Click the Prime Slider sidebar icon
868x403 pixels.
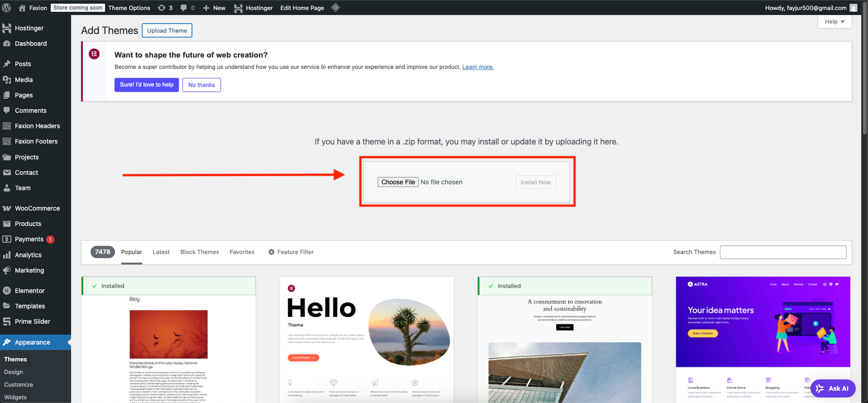(x=7, y=322)
